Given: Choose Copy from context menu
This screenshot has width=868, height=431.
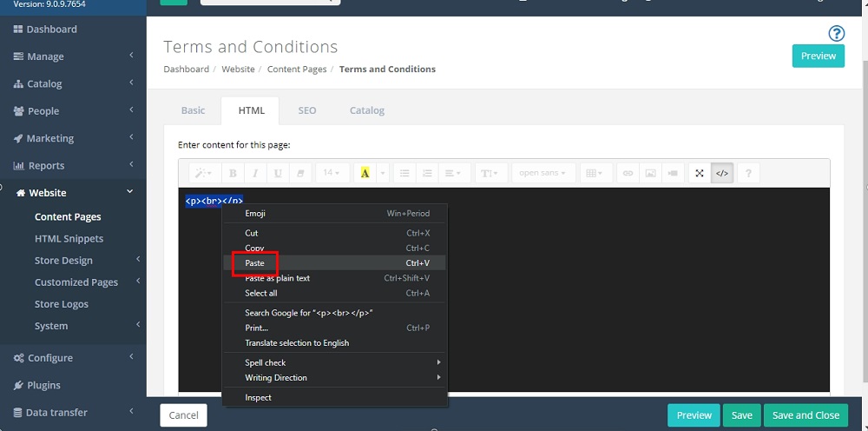Looking at the screenshot, I should 335,249.
